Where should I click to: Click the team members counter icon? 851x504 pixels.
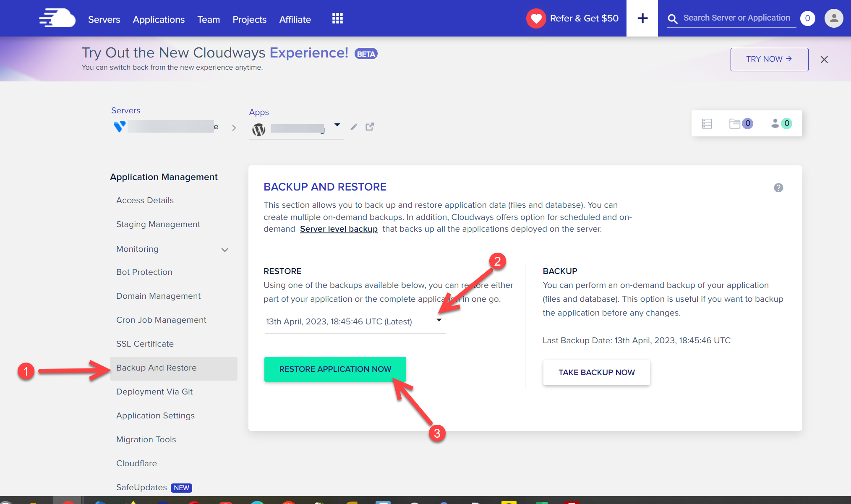(781, 123)
